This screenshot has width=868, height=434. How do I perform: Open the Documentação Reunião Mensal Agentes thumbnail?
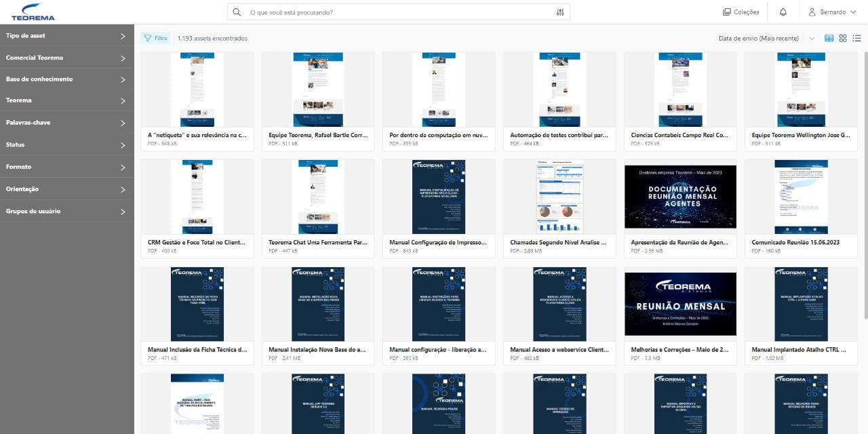680,197
